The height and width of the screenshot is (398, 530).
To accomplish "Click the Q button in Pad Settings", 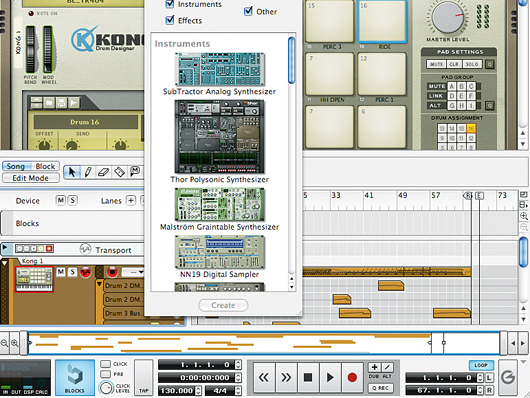I will tap(489, 64).
